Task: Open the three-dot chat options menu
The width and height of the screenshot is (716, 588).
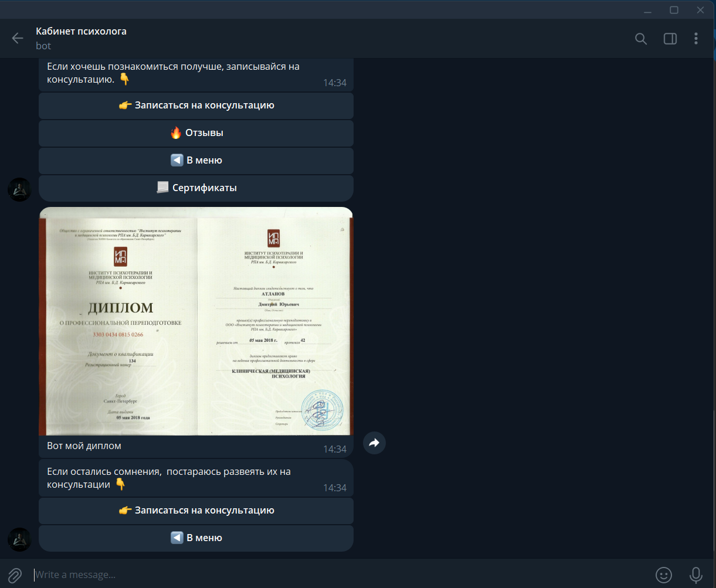Action: (x=696, y=39)
